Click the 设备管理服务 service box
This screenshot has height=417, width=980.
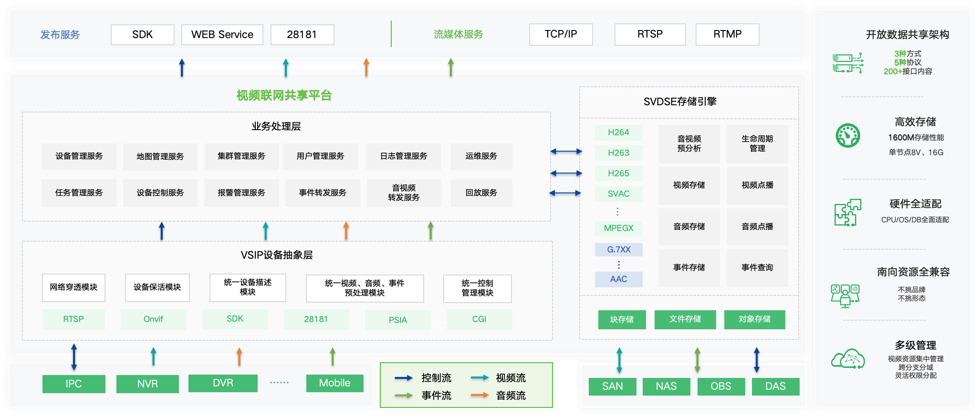[79, 156]
